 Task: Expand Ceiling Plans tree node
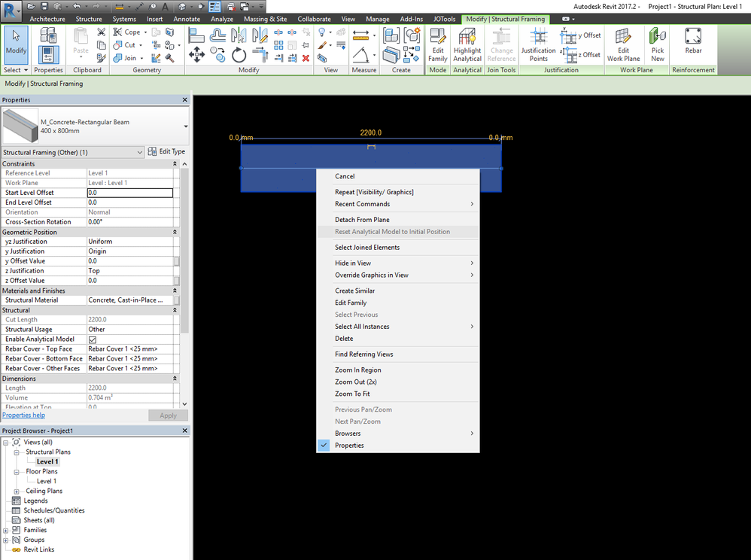tap(17, 491)
